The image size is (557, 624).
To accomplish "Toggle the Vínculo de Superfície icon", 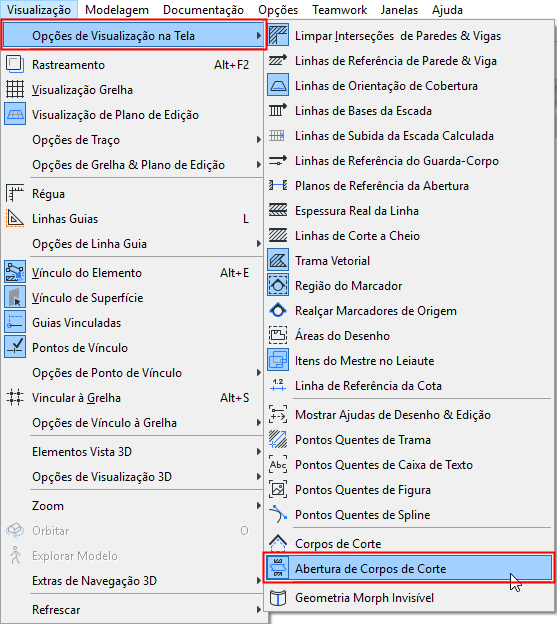I will click(15, 297).
